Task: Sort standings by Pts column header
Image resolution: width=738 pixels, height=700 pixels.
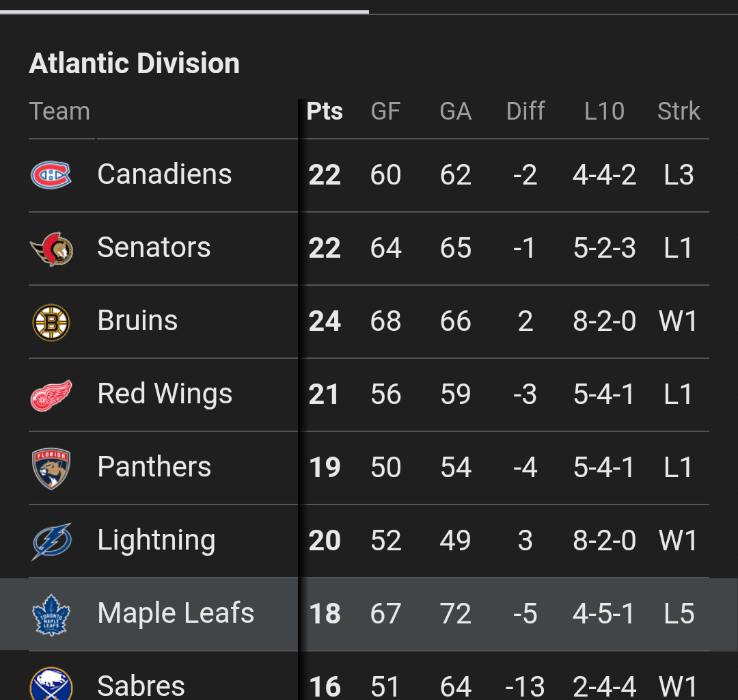Action: [325, 111]
